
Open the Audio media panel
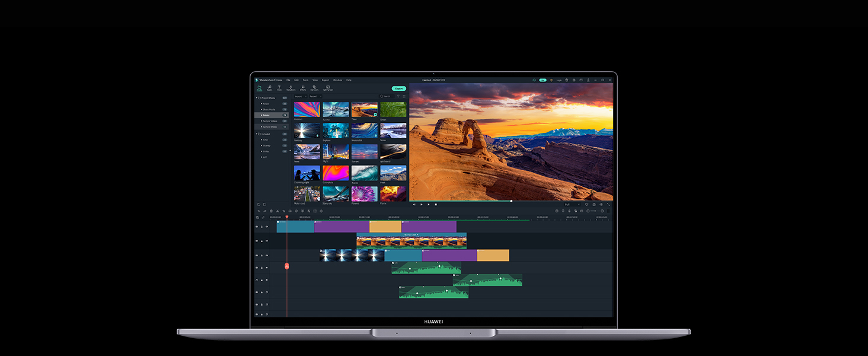click(x=270, y=88)
